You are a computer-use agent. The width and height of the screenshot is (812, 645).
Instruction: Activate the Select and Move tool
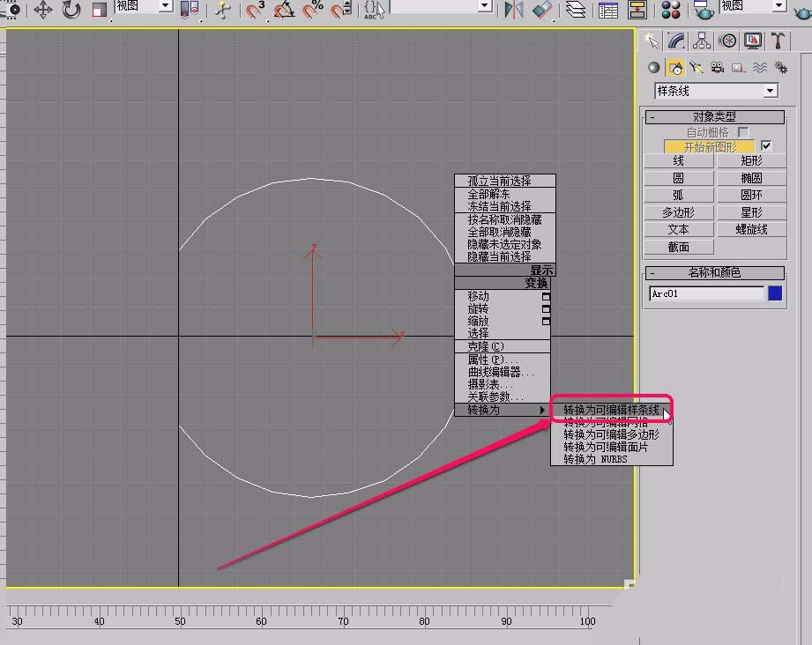click(42, 10)
